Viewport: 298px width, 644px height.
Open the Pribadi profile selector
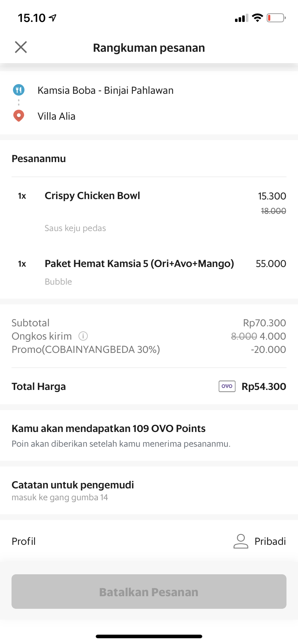(270, 541)
